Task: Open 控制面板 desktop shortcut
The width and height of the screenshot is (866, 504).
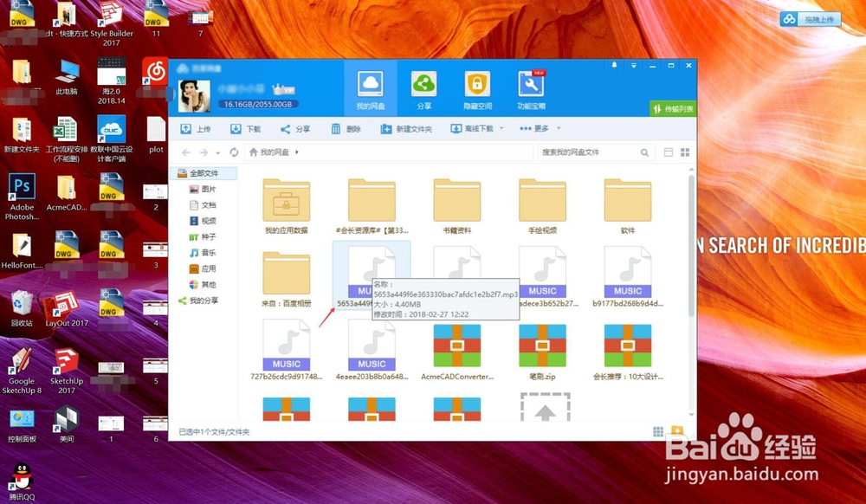Action: 22,425
